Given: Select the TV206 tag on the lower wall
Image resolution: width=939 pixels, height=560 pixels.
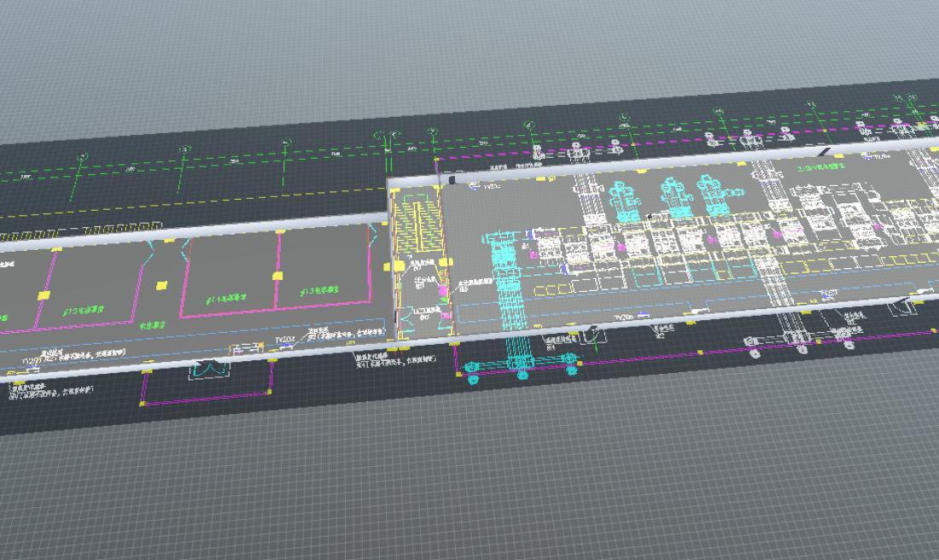Looking at the screenshot, I should click(622, 317).
